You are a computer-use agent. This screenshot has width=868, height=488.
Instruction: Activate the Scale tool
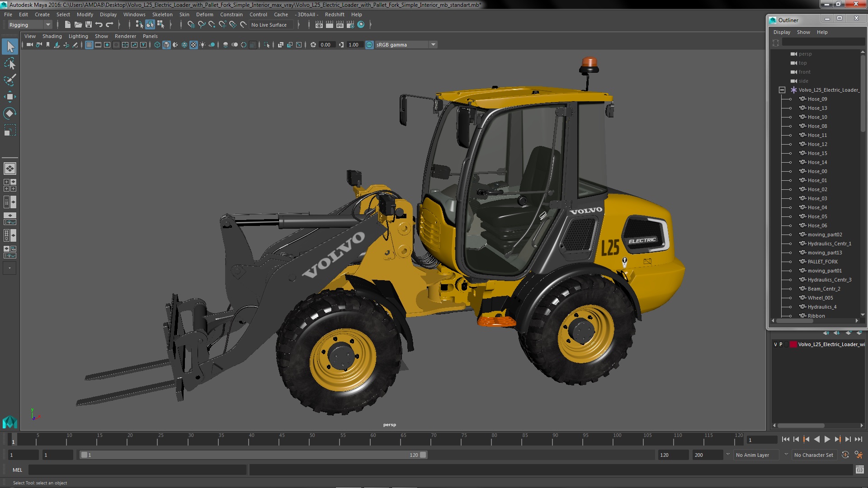[x=10, y=130]
